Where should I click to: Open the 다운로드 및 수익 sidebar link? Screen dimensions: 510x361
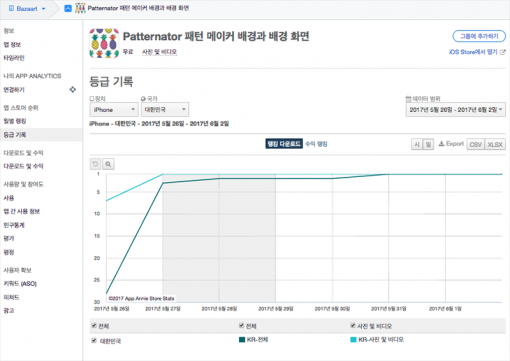(x=23, y=166)
